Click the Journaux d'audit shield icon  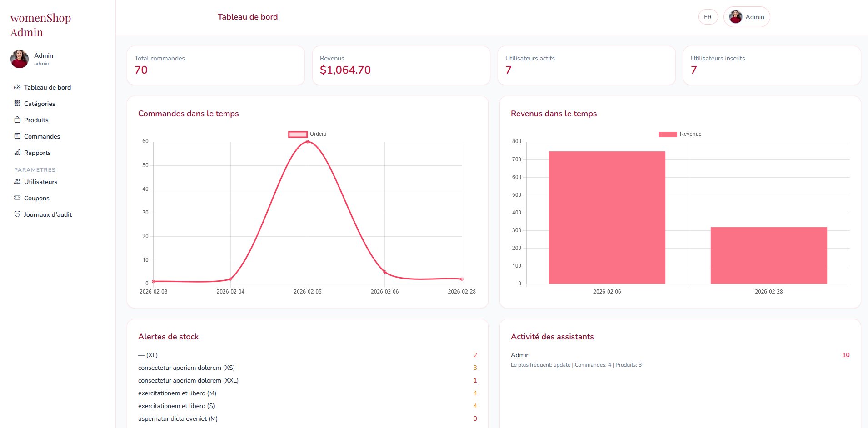[17, 214]
